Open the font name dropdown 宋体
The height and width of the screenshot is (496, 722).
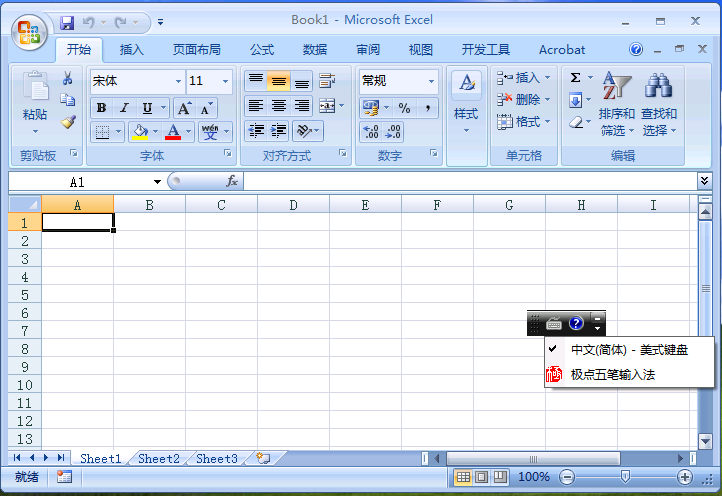coord(178,82)
